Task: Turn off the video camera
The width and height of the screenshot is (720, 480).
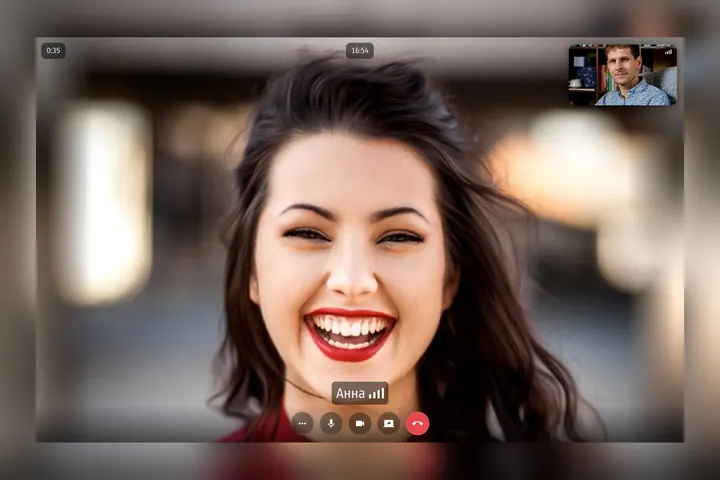Action: 360,424
